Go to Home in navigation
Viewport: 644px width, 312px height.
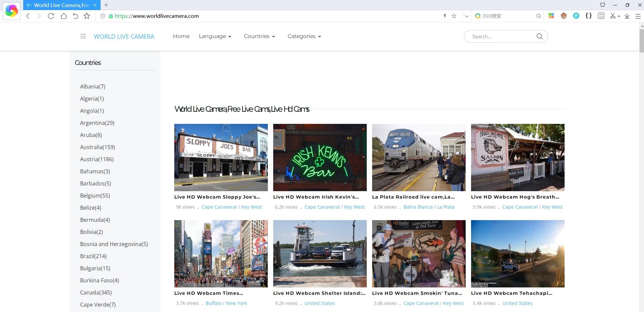181,36
